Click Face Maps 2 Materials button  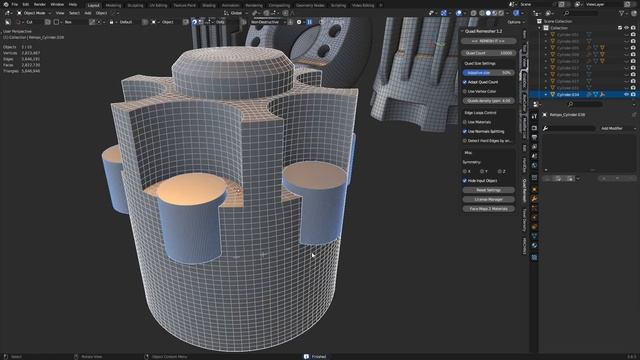pos(489,209)
